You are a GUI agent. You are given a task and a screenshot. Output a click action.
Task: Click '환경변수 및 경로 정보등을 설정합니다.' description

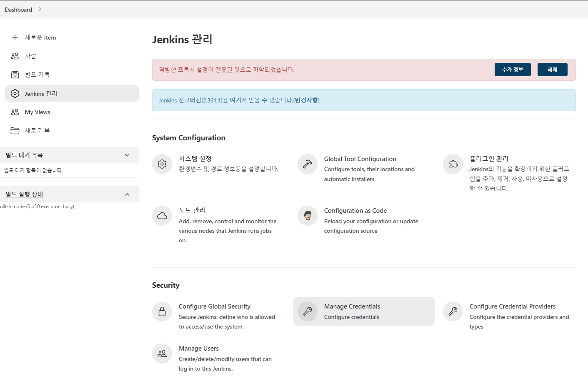tap(228, 169)
